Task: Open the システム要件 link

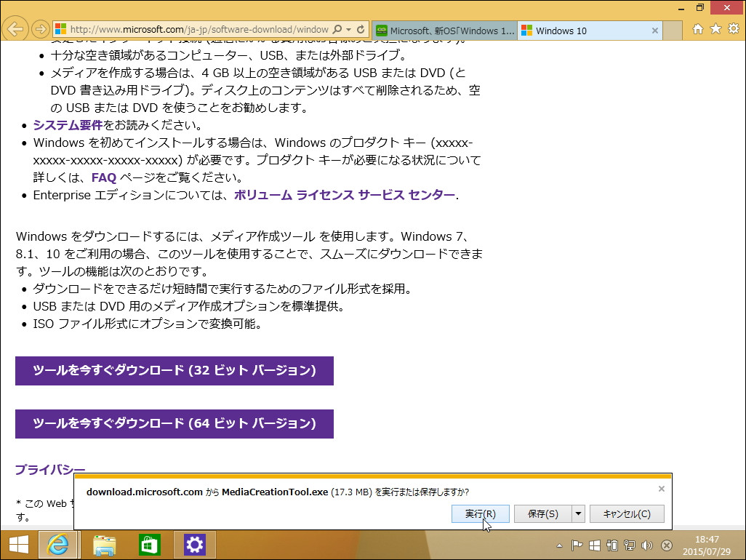Action: pyautogui.click(x=68, y=125)
